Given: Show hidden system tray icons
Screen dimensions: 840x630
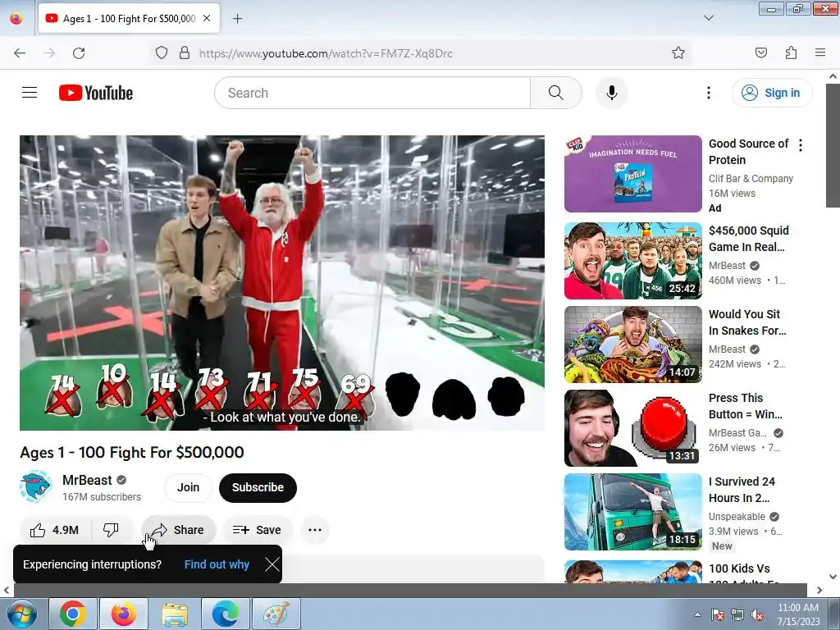Looking at the screenshot, I should click(697, 614).
